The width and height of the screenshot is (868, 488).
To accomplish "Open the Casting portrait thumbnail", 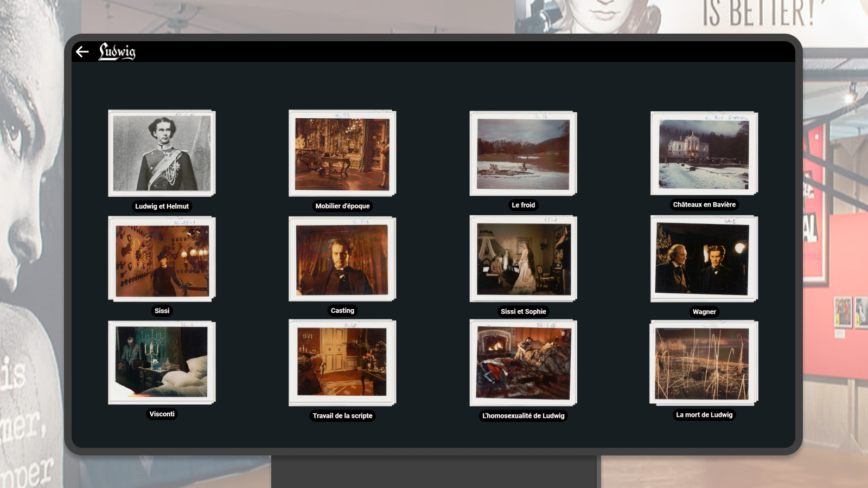I will (342, 259).
